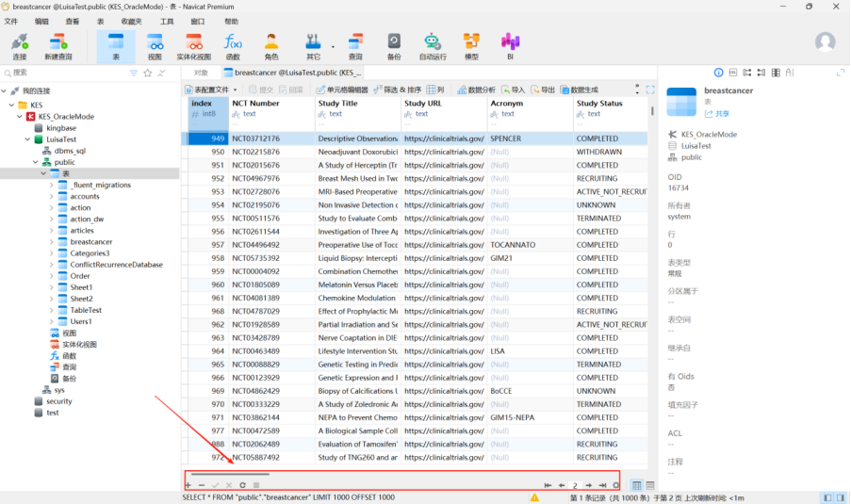Show the DDL pane in the info panel
Screen dimensions: 851x504
(732, 73)
